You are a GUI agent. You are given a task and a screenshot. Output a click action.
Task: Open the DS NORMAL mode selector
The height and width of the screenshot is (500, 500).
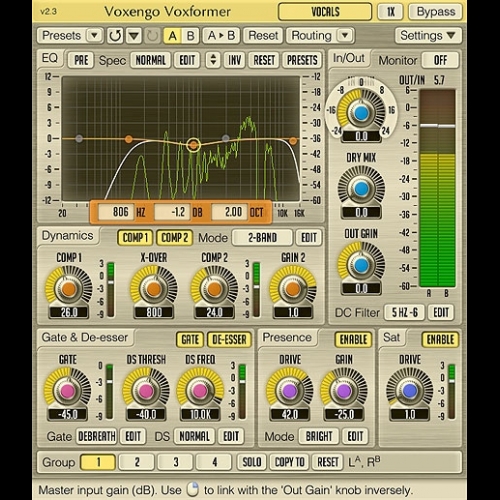tap(194, 436)
